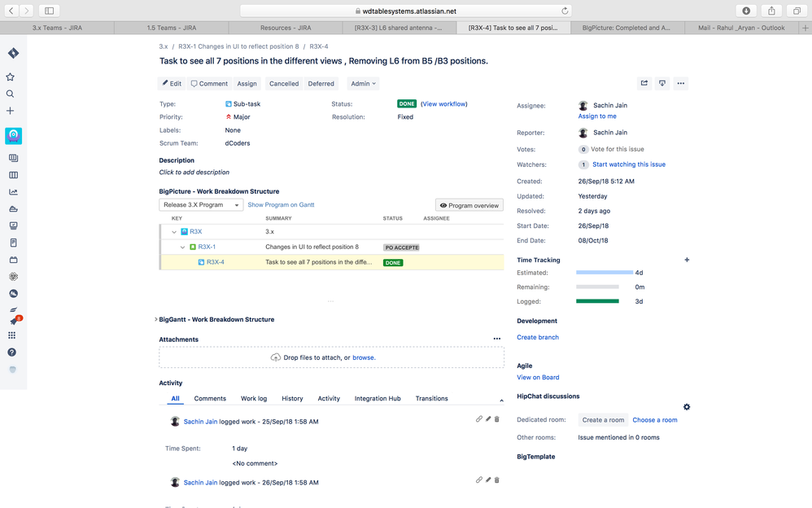Collapse the R3X row in the breakdown
812x508 pixels.
click(x=174, y=232)
